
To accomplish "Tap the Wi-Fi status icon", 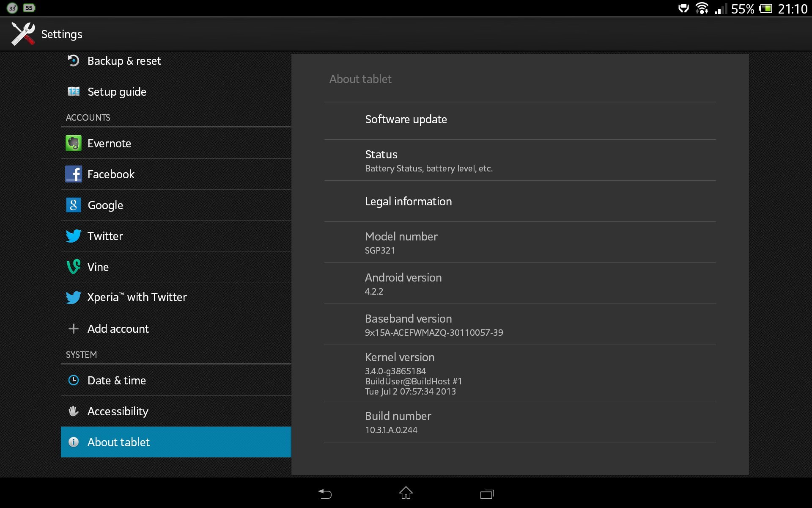I will coord(702,8).
